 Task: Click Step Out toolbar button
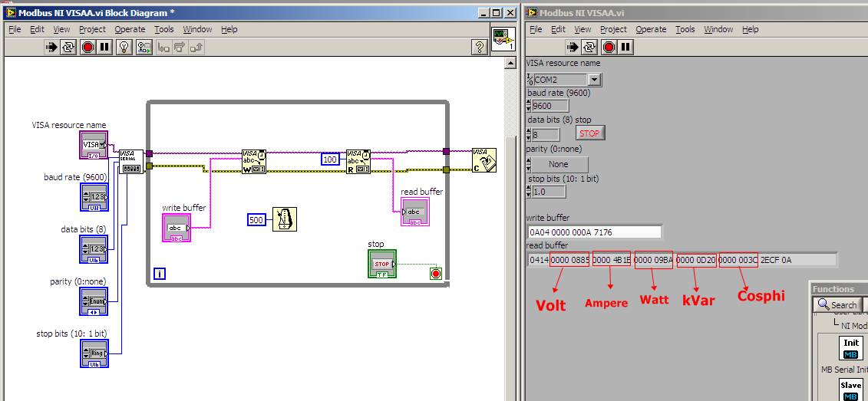tap(196, 48)
